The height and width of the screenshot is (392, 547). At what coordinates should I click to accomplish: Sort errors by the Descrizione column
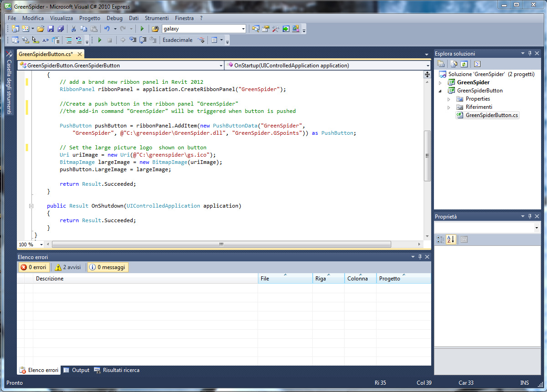pyautogui.click(x=145, y=279)
